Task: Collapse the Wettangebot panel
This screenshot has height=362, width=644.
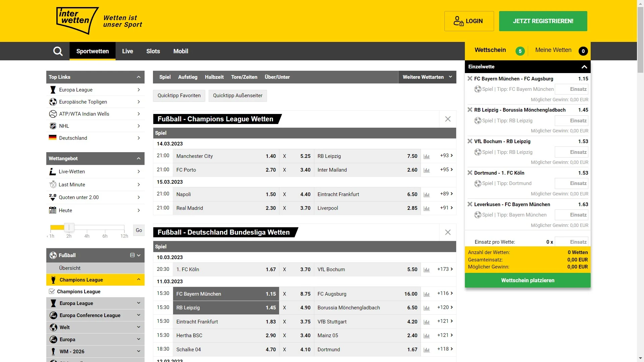Action: coord(139,159)
